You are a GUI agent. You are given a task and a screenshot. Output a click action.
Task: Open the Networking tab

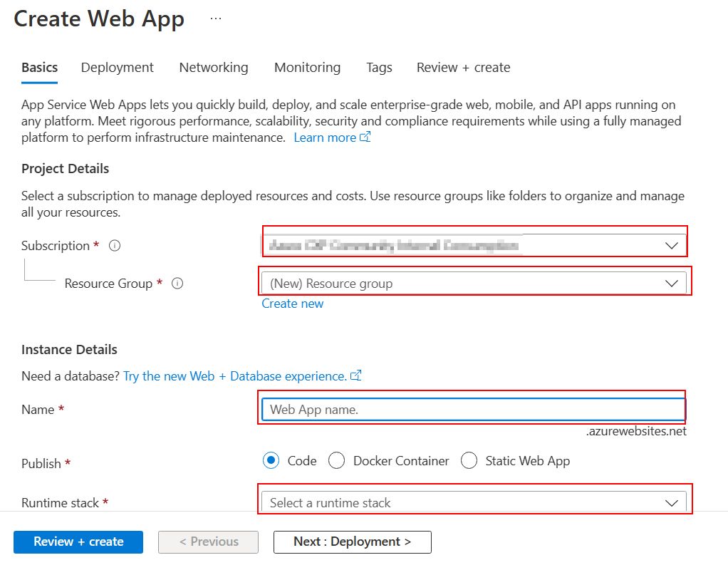(214, 68)
